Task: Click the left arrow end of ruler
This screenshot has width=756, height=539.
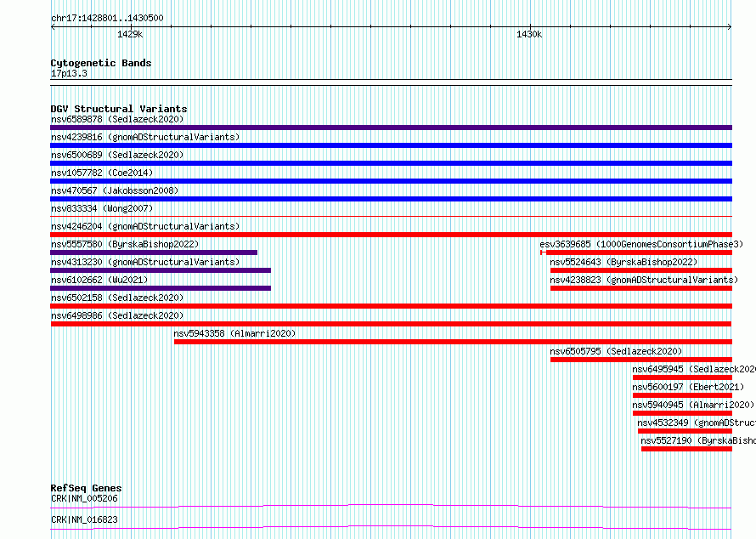Action: point(53,27)
